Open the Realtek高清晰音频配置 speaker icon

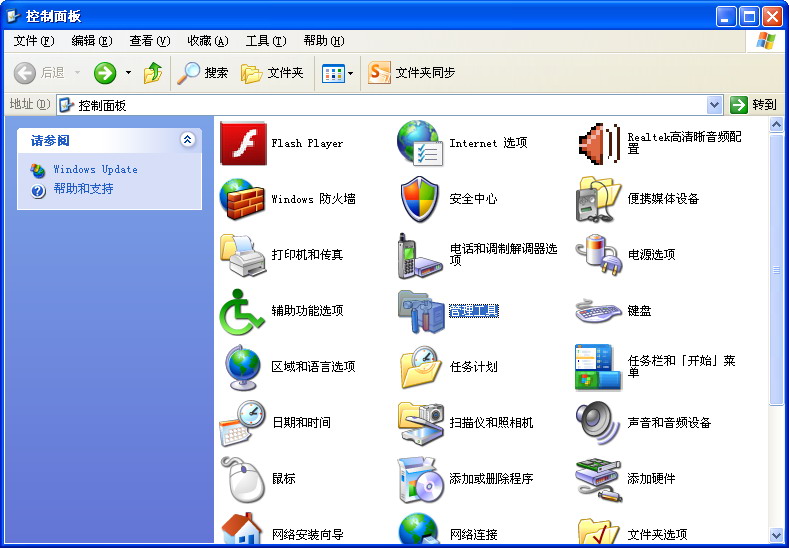pyautogui.click(x=599, y=143)
